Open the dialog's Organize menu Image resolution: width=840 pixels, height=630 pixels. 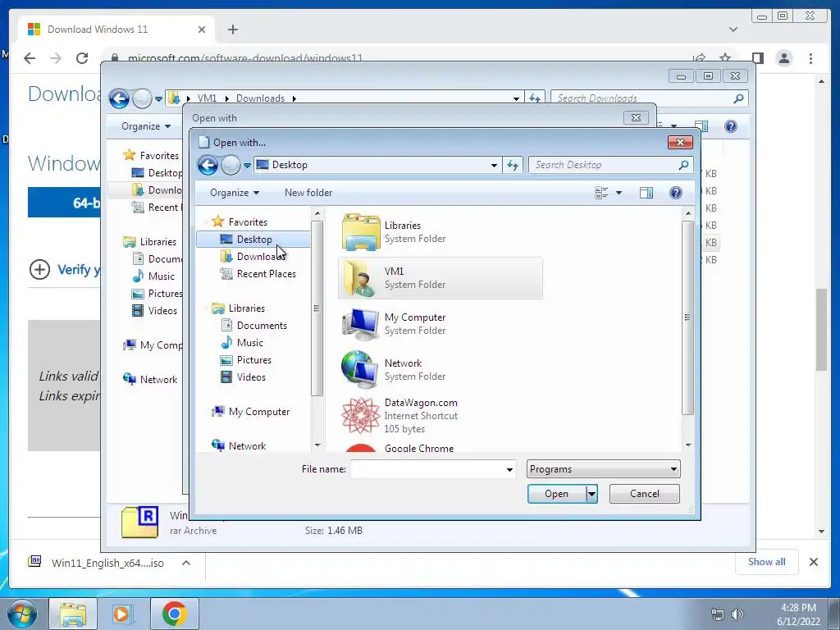pyautogui.click(x=234, y=193)
